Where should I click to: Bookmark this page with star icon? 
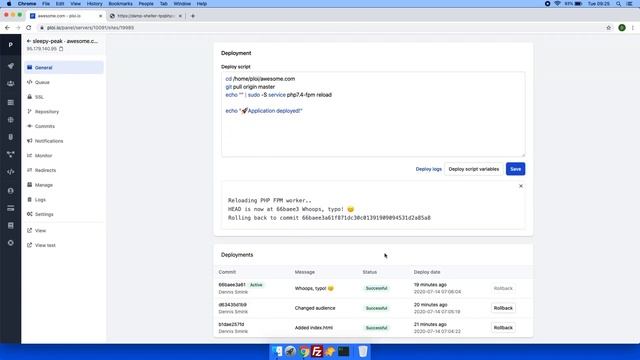pos(609,28)
